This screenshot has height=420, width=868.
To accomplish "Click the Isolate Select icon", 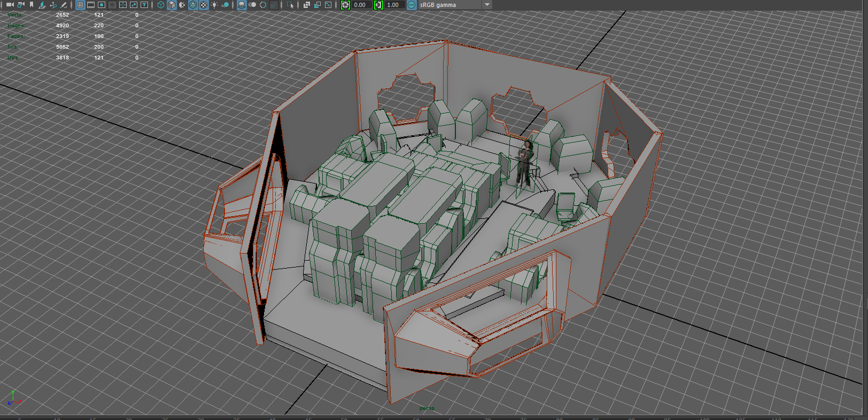I will (290, 5).
